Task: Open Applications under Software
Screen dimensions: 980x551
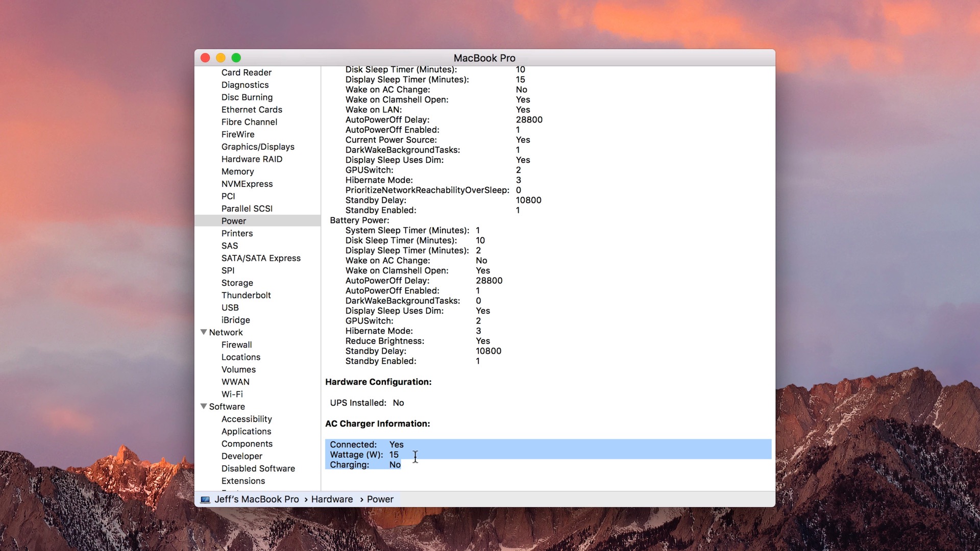Action: [x=246, y=432]
